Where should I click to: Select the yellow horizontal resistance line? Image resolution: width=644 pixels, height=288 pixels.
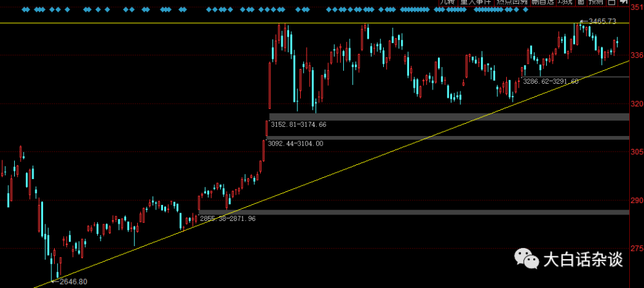pyautogui.click(x=314, y=23)
